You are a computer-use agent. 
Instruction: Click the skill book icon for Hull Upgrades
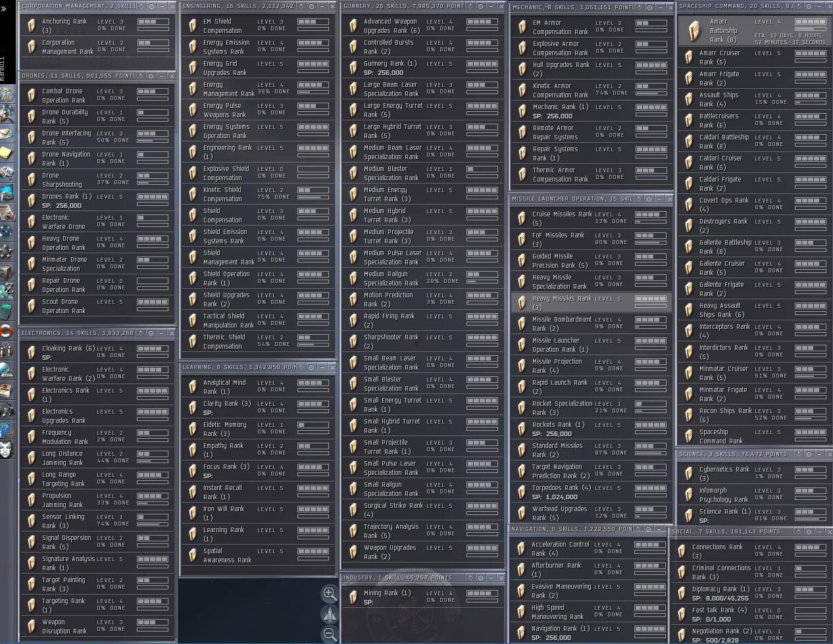click(521, 69)
